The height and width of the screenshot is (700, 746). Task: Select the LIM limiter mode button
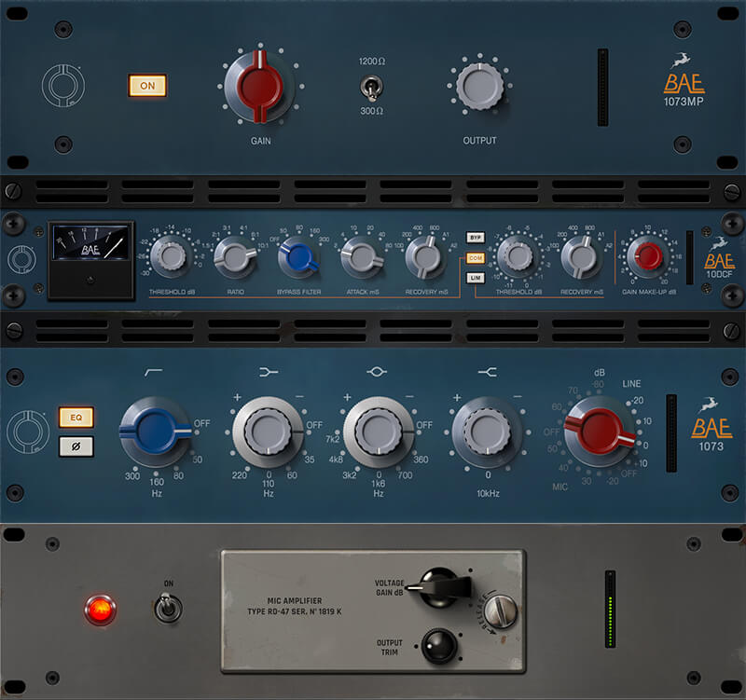[476, 278]
